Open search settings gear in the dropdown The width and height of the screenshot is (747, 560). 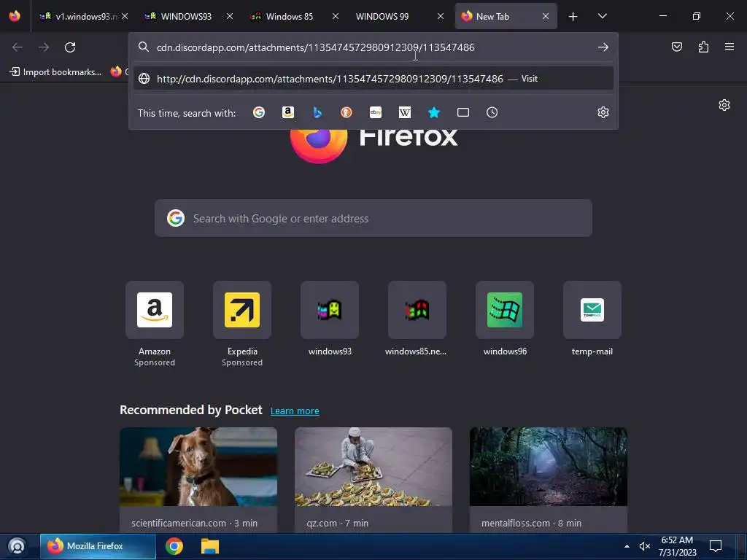[x=603, y=112]
